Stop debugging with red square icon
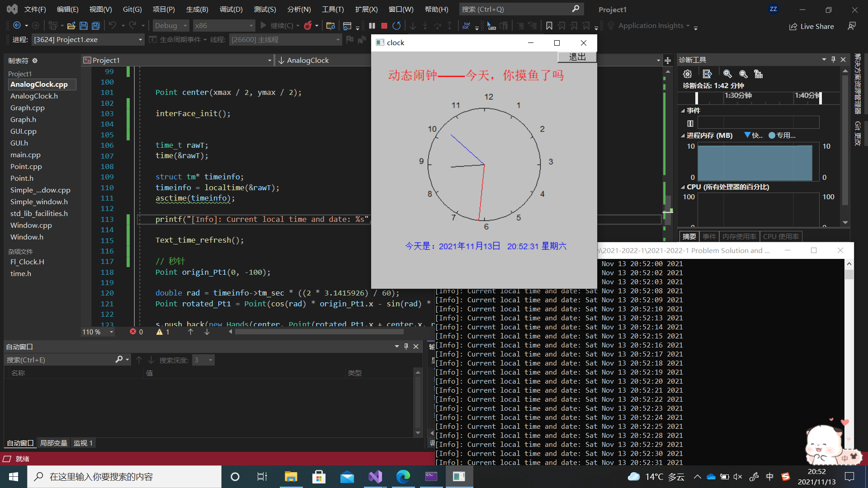This screenshot has width=868, height=488. click(384, 26)
